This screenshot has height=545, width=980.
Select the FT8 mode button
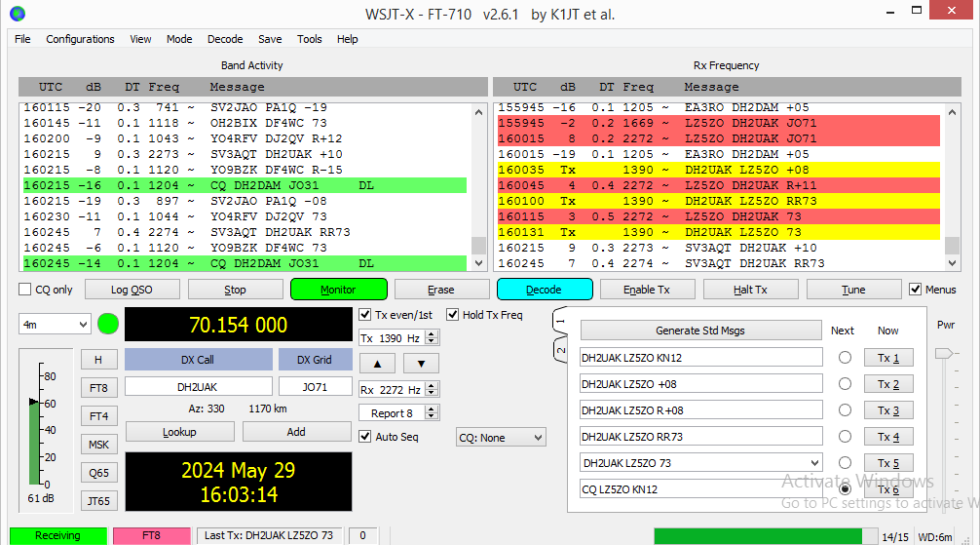coord(98,388)
